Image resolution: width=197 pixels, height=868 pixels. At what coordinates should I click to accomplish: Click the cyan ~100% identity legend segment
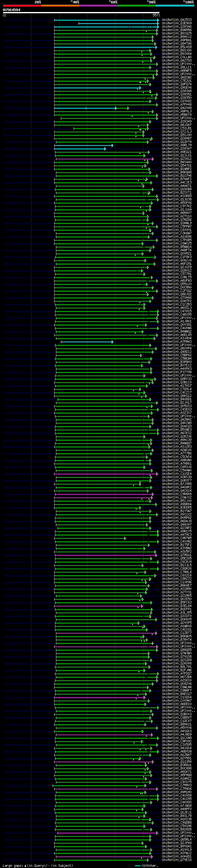pos(175,6)
